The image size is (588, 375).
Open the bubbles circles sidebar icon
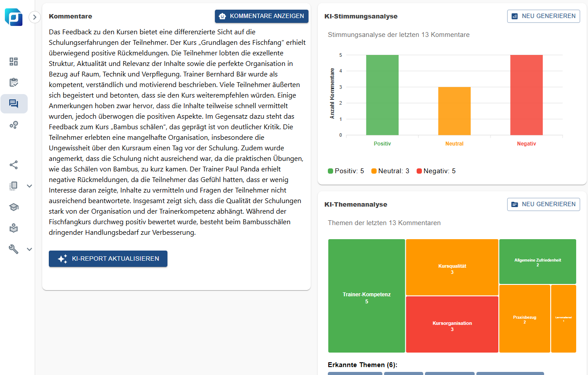[14, 125]
